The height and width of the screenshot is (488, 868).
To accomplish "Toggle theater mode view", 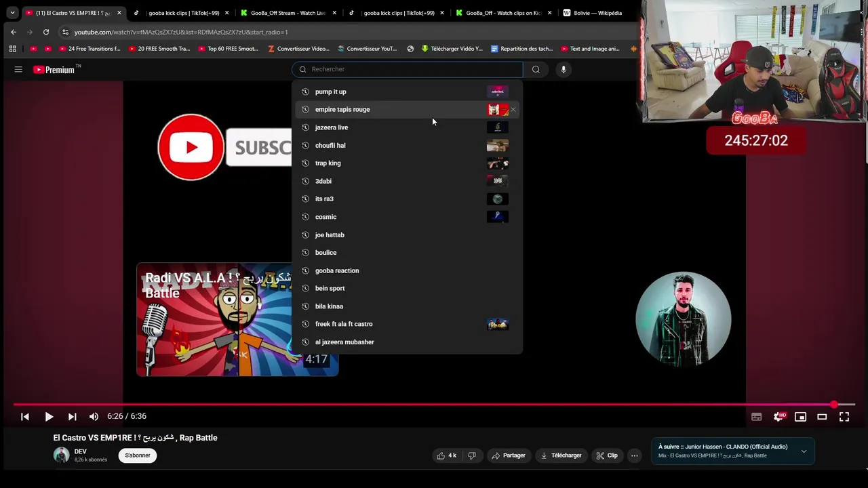I will 822,417.
